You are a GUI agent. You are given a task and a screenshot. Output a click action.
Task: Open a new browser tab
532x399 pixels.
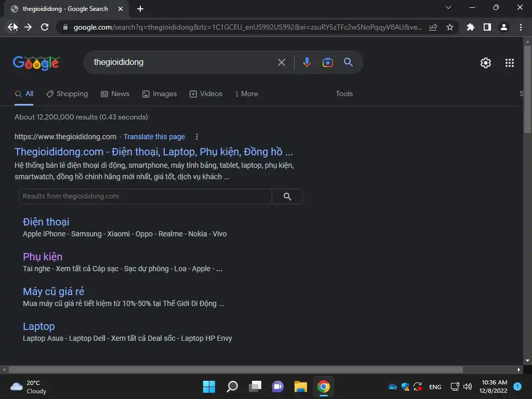pyautogui.click(x=140, y=9)
